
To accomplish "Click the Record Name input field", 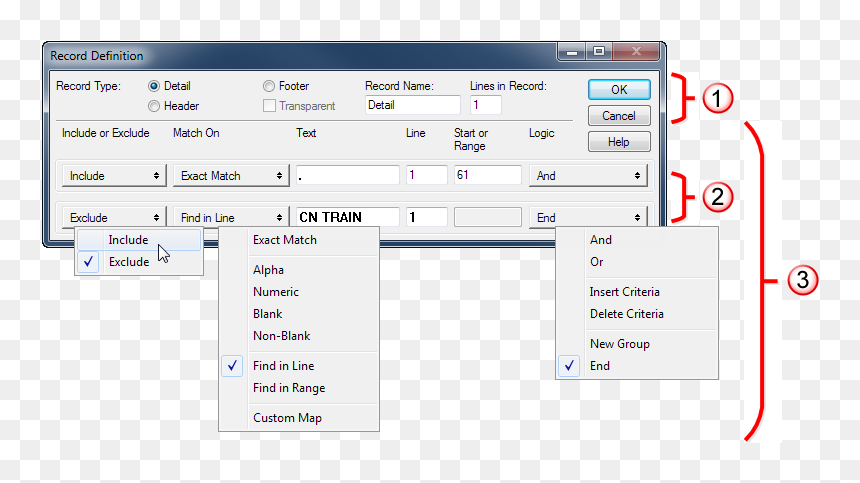I will tap(412, 105).
